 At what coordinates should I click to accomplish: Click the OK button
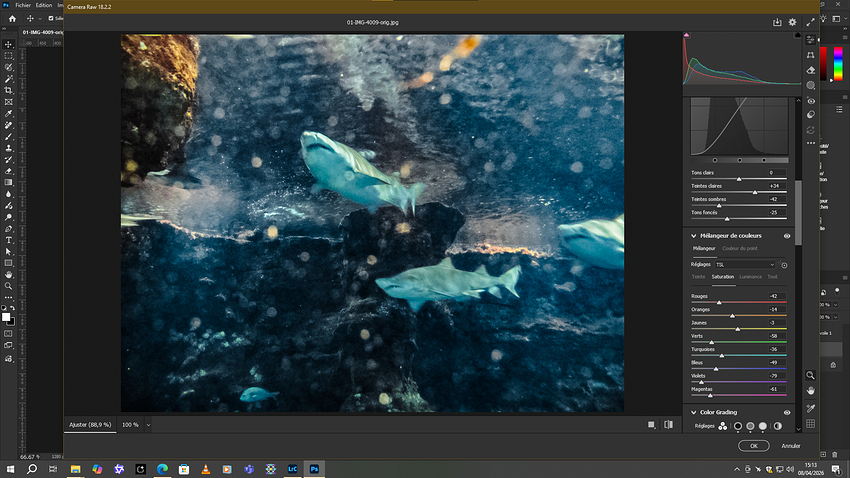click(753, 446)
